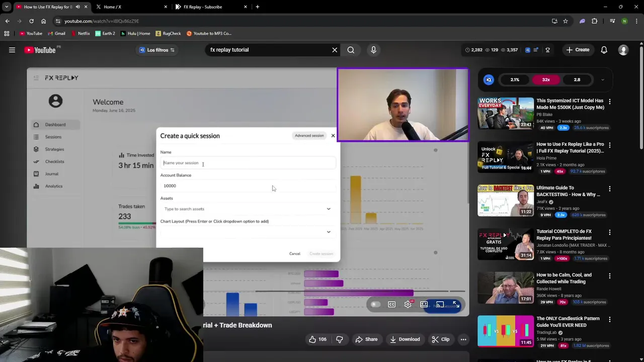Enter full screen on video player

[x=456, y=304]
